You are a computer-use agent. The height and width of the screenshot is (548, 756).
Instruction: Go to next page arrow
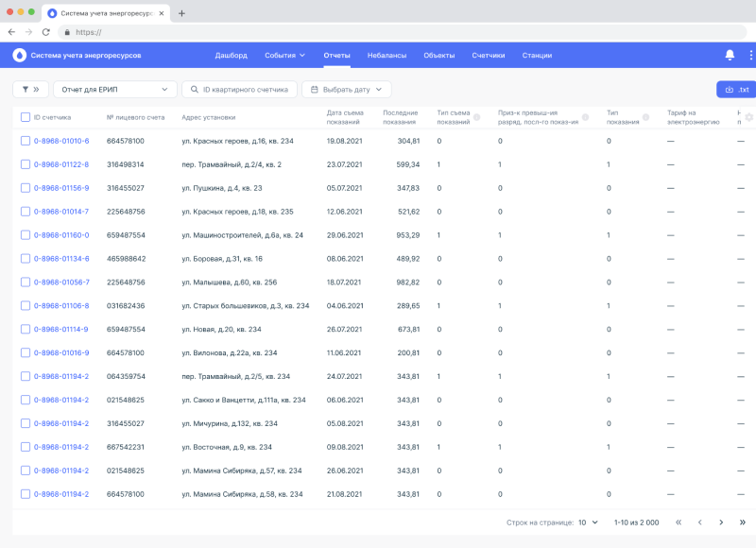(x=720, y=522)
